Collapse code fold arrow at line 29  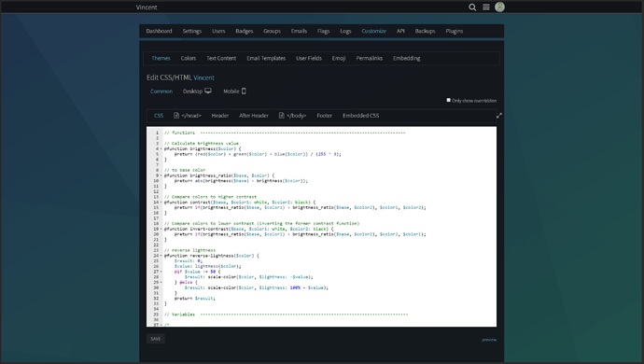(x=161, y=282)
